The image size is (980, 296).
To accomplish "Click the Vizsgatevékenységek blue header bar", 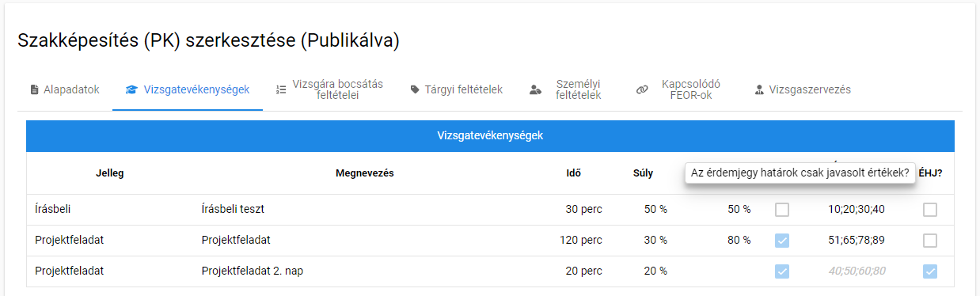I will pyautogui.click(x=490, y=135).
